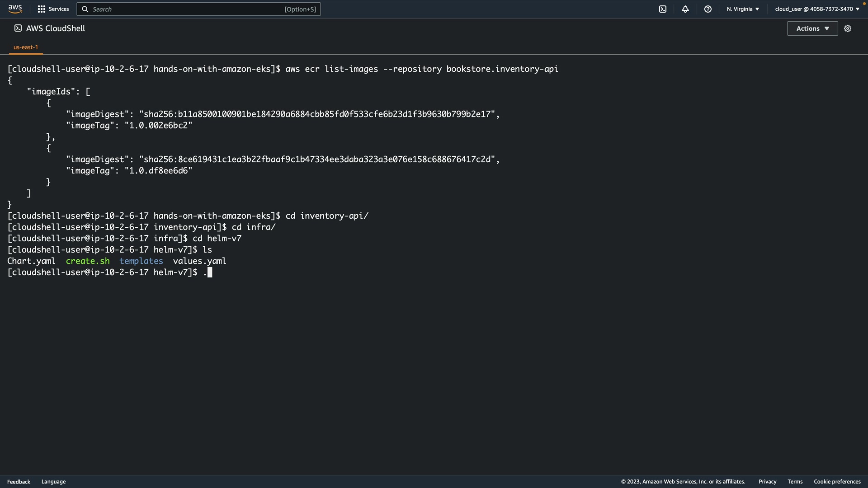
Task: Open the Terms footer link
Action: (x=795, y=482)
